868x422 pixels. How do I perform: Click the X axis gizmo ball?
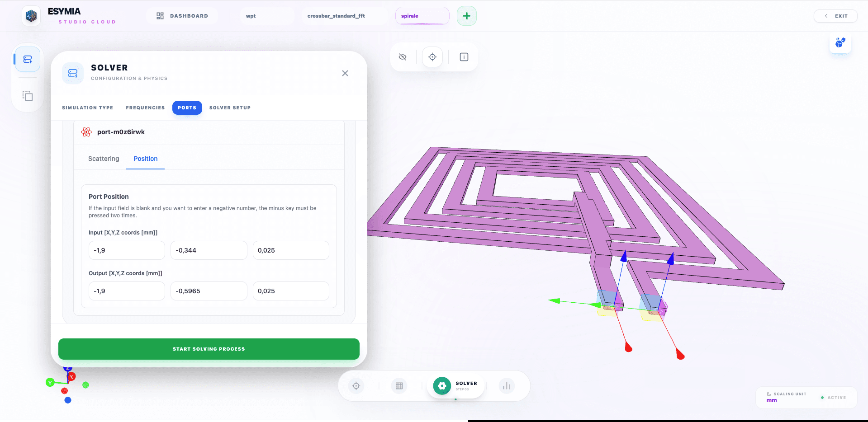click(71, 376)
